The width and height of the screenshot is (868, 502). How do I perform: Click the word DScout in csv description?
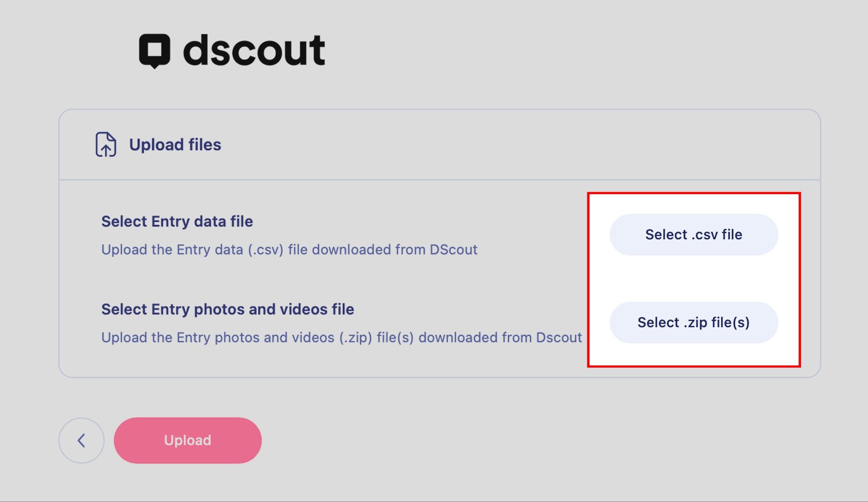click(453, 249)
